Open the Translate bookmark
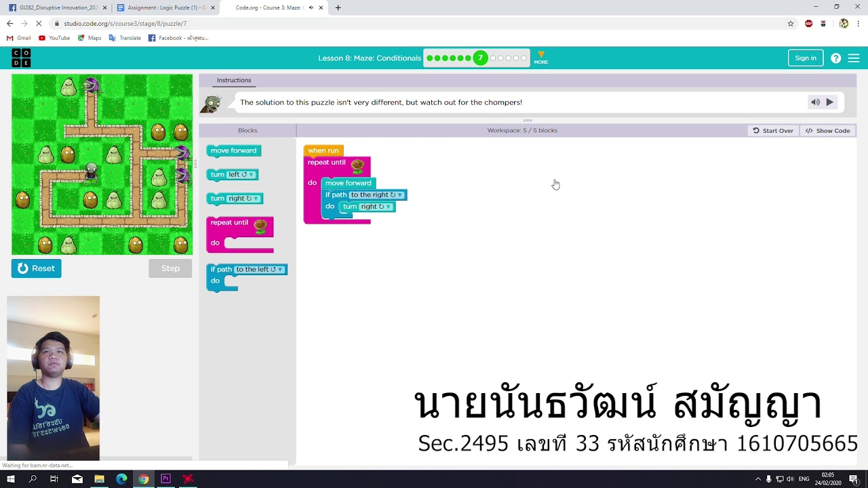The width and height of the screenshot is (868, 488). [x=125, y=38]
